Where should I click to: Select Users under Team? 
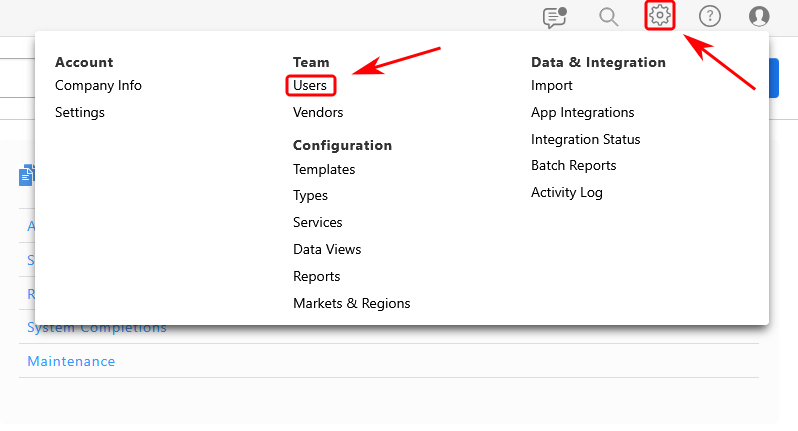(x=310, y=86)
